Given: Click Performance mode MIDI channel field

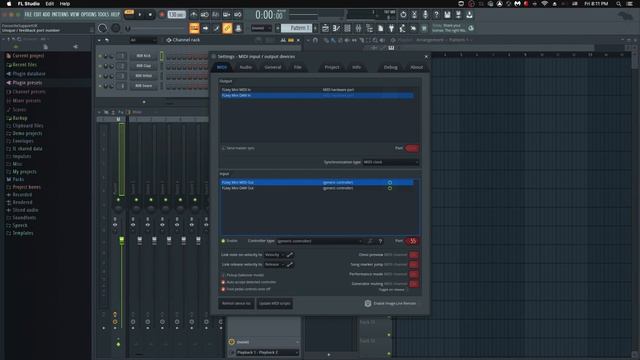Looking at the screenshot, I should pyautogui.click(x=413, y=274).
